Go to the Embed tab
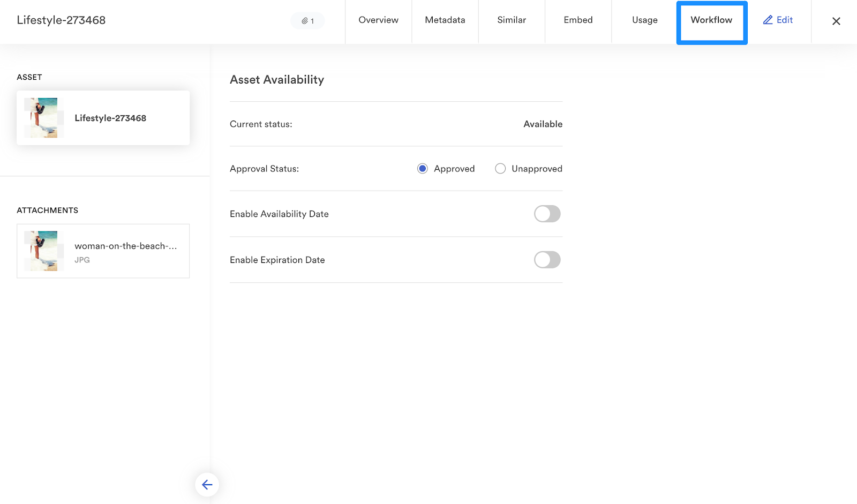 [578, 20]
